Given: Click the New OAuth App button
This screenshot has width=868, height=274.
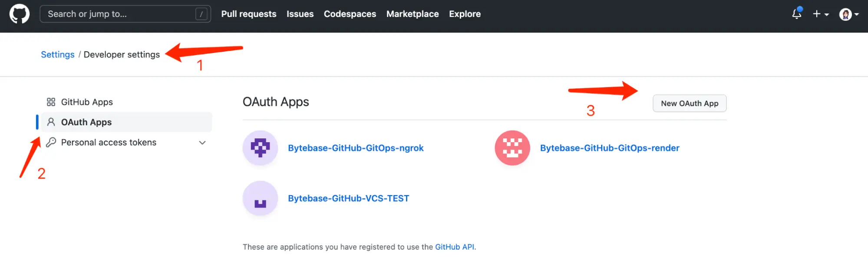Looking at the screenshot, I should 690,103.
